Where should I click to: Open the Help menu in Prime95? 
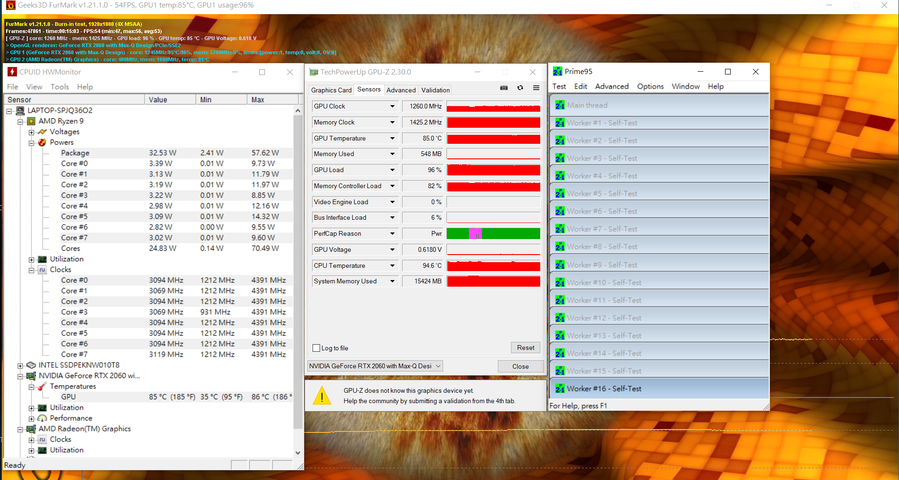pyautogui.click(x=716, y=86)
